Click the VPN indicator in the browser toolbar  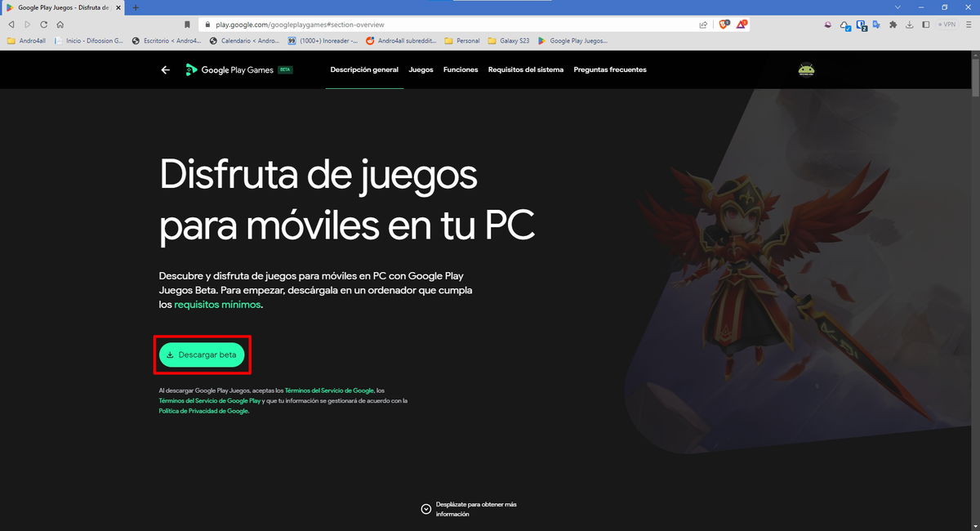(x=946, y=25)
